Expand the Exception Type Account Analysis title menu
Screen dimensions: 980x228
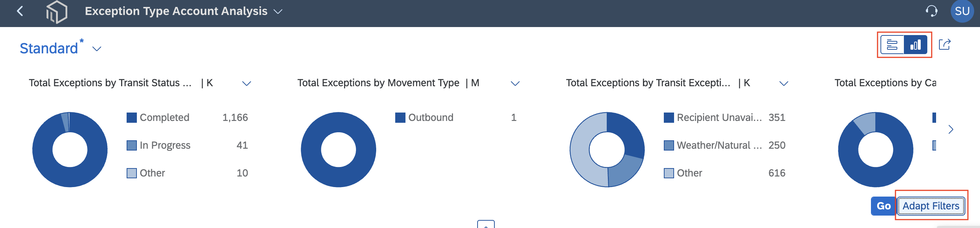click(278, 12)
